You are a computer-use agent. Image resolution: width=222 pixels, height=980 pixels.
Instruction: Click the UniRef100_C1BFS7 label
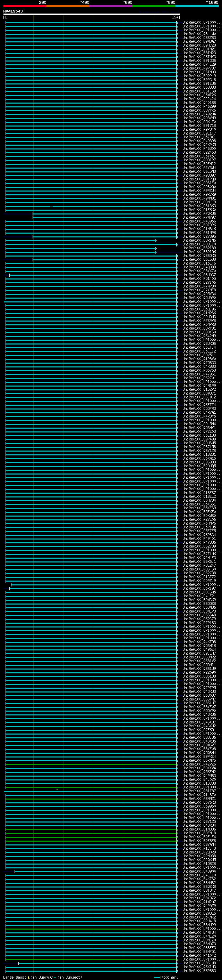[199, 493]
